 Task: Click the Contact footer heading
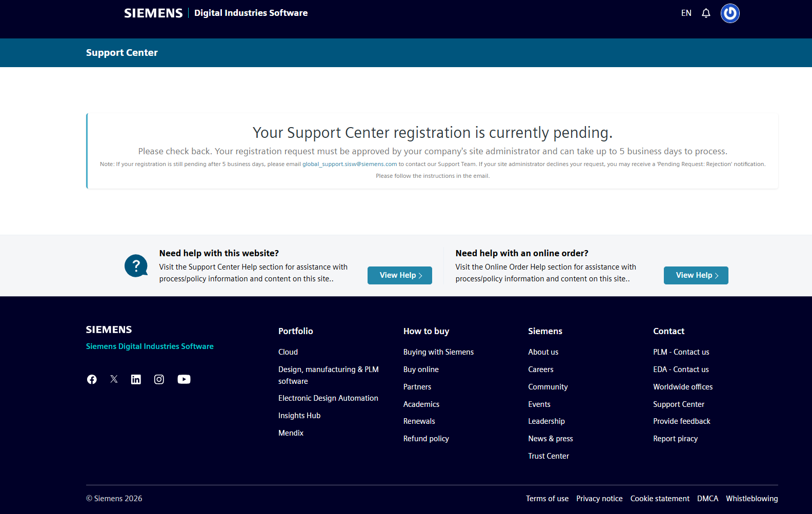[x=668, y=331]
